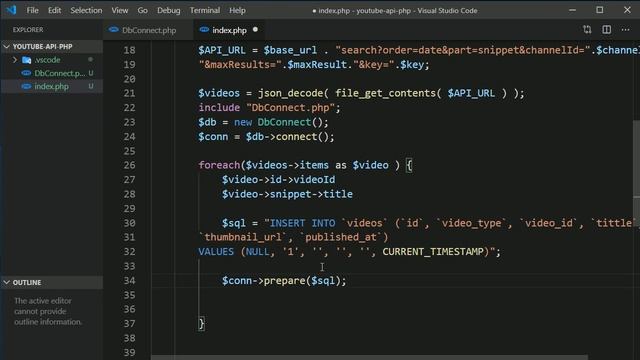The width and height of the screenshot is (640, 360).
Task: Click on videoId text on line 27
Action: coord(314,180)
